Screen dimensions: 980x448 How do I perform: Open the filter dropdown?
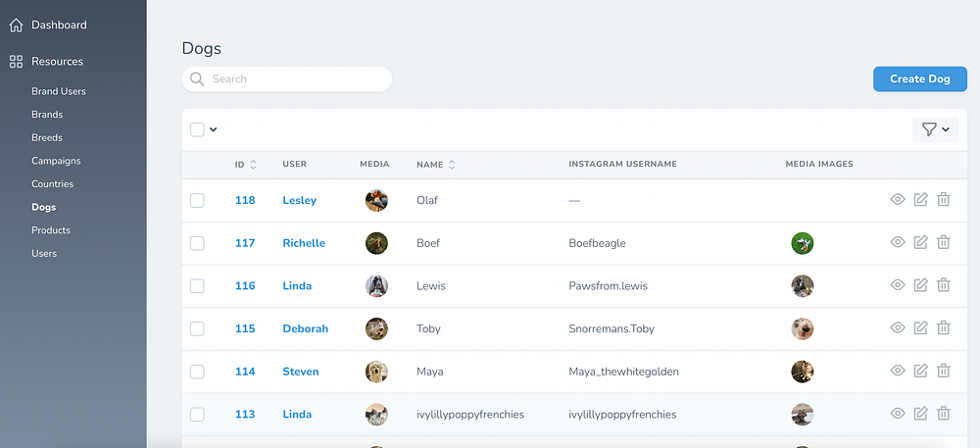(935, 129)
